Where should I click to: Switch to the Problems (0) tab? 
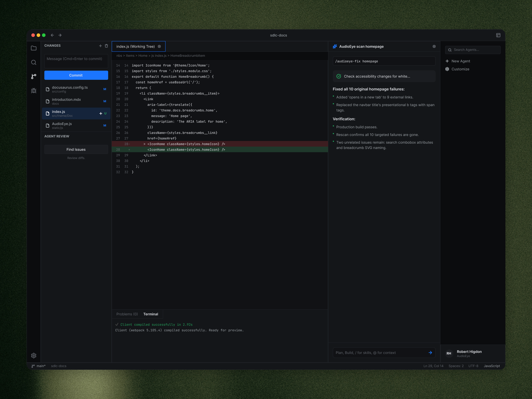pyautogui.click(x=127, y=314)
